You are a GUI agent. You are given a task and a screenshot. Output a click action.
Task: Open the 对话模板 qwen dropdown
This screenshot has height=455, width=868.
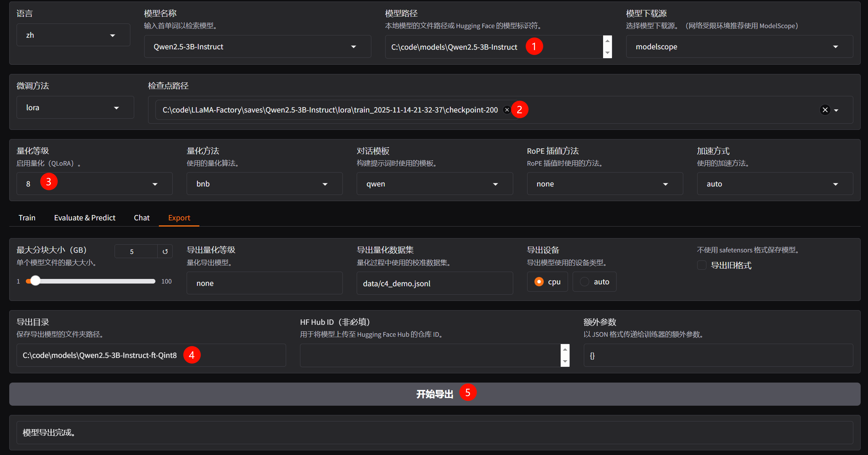tap(434, 184)
